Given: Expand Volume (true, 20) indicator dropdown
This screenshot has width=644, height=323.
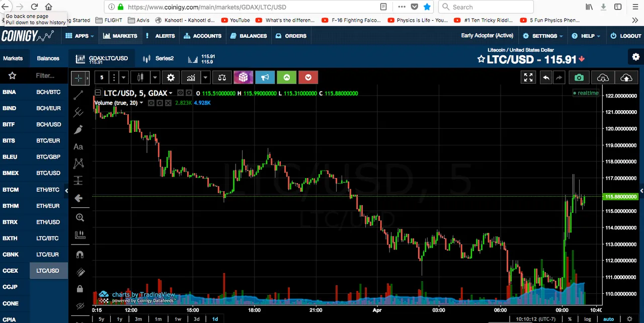Looking at the screenshot, I should click(141, 103).
